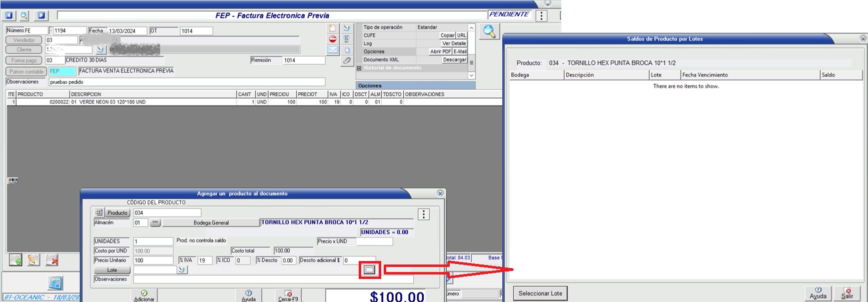Screen dimensions: 868x302
Task: Open the Lote field lookup arrow
Action: tap(182, 270)
